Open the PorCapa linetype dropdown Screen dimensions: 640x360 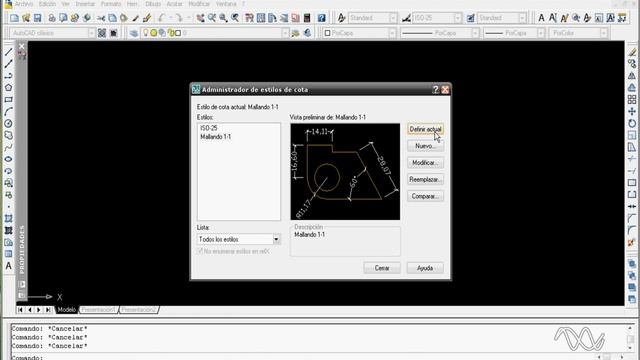[x=475, y=33]
